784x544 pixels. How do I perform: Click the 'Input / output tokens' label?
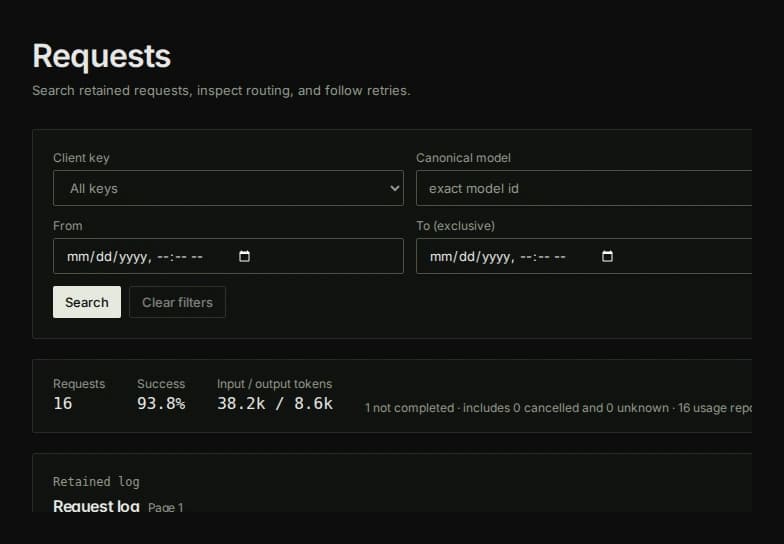(274, 384)
